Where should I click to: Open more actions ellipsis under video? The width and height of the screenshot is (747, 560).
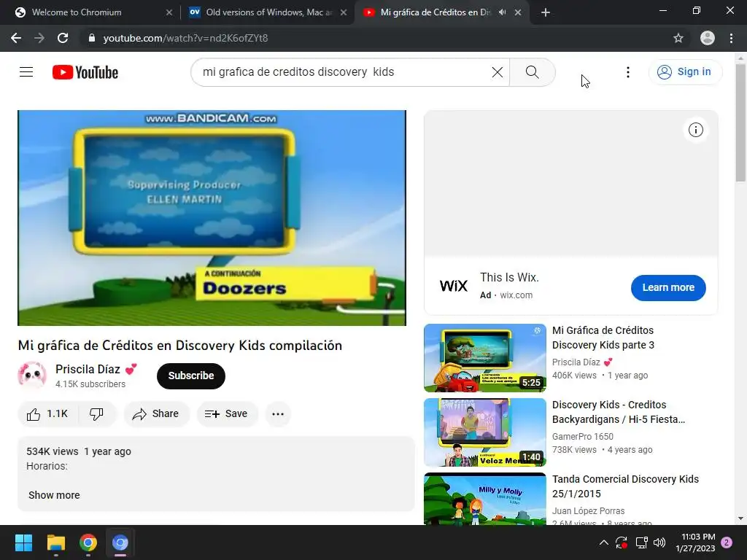[278, 414]
